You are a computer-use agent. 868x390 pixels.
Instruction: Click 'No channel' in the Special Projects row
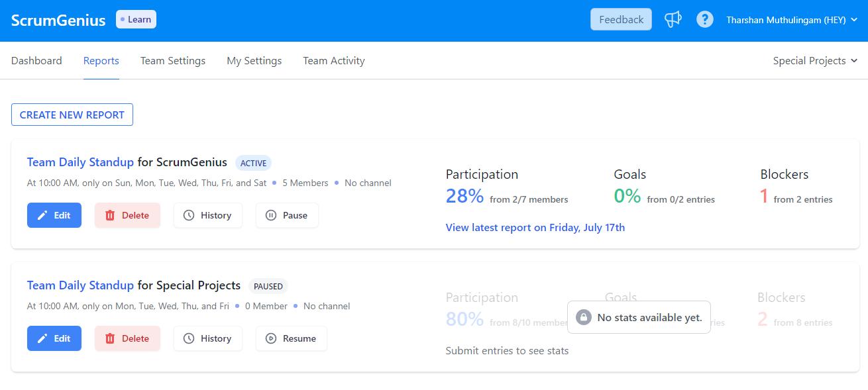pos(327,306)
